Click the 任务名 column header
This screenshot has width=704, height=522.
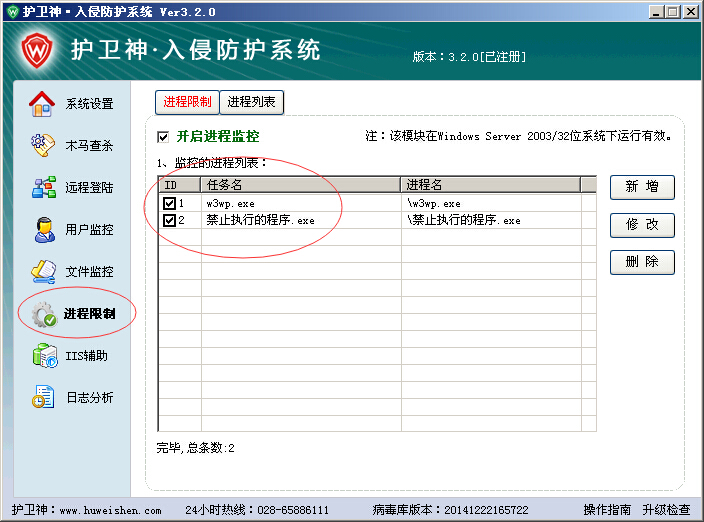pyautogui.click(x=300, y=185)
